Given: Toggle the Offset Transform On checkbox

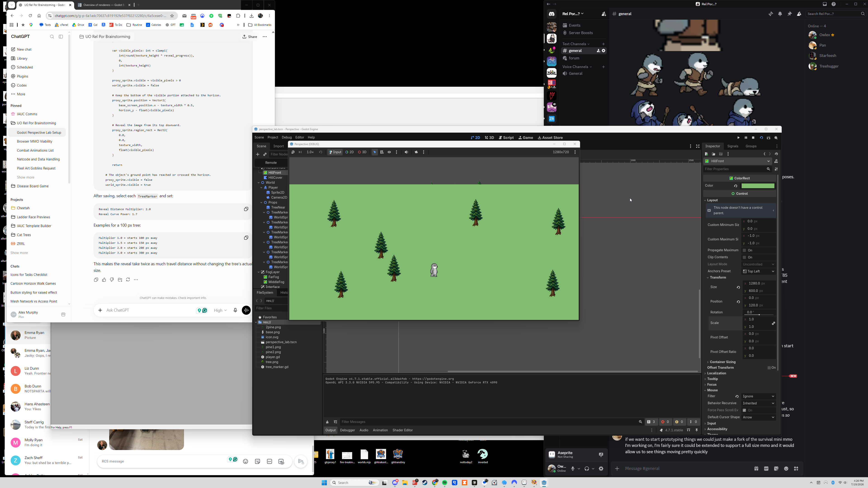Looking at the screenshot, I should [x=769, y=368].
